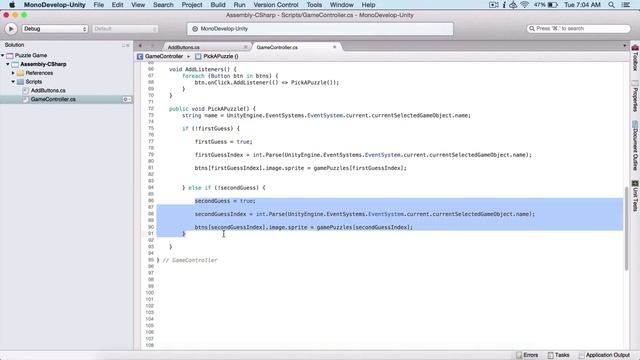Image resolution: width=640 pixels, height=360 pixels.
Task: Click the clock showing Tue 7:04 AM
Action: (x=582, y=5)
